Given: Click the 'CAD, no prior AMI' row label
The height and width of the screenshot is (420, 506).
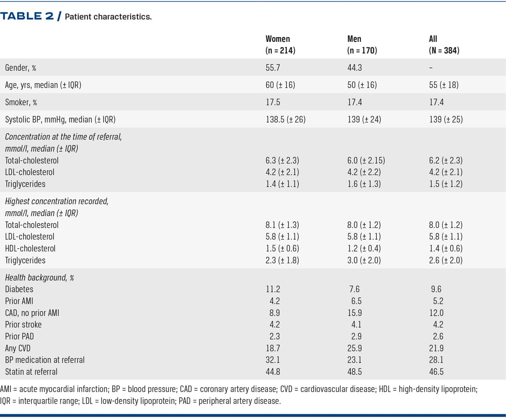Looking at the screenshot, I should tap(32, 313).
